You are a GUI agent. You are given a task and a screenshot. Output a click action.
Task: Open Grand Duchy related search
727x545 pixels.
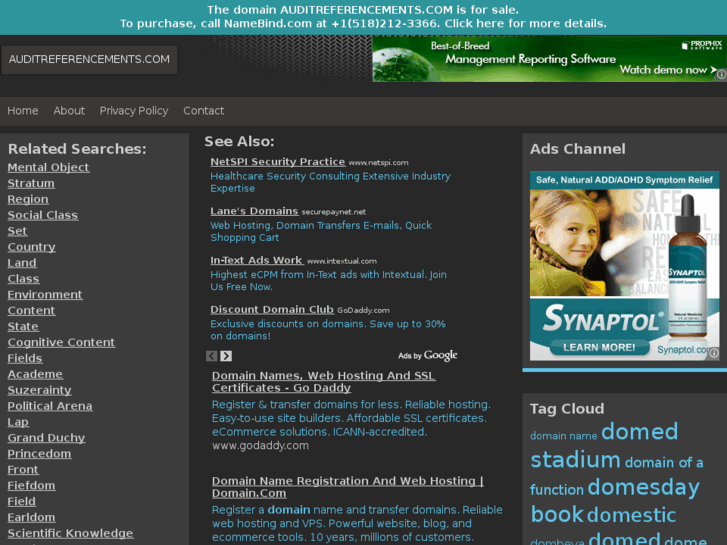coord(46,438)
